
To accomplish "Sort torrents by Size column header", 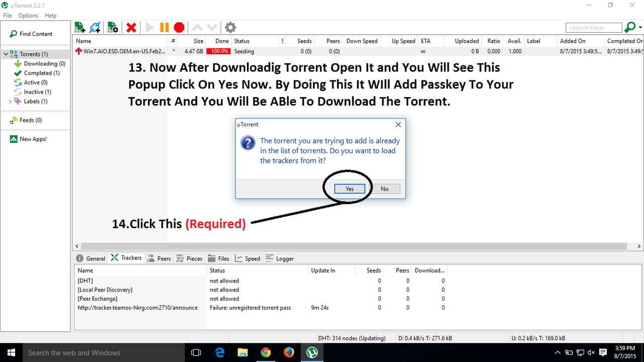I will click(192, 41).
